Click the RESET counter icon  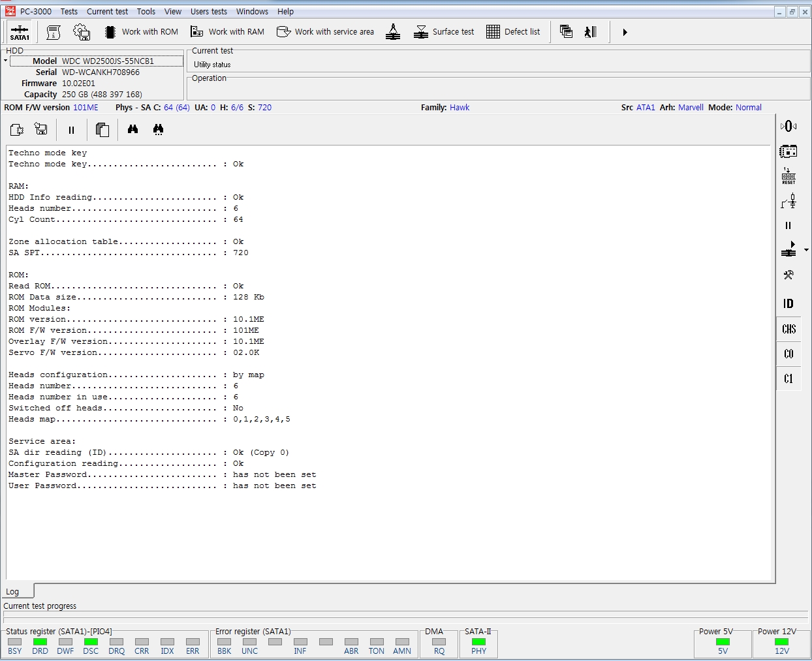(789, 176)
